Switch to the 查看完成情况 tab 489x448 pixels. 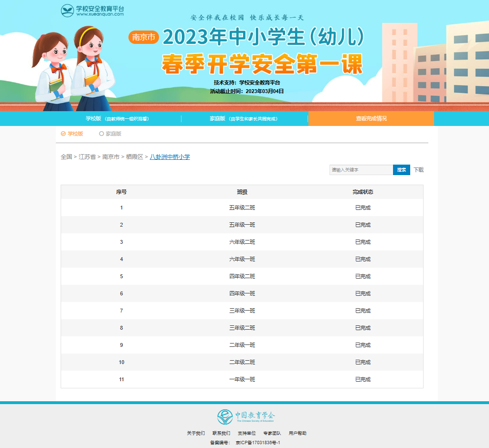tap(371, 118)
